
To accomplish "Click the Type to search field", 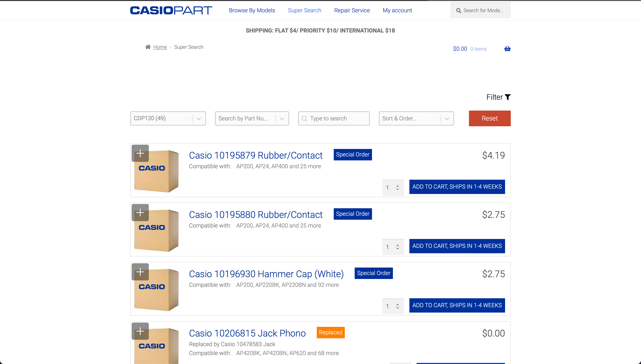I will pos(334,118).
